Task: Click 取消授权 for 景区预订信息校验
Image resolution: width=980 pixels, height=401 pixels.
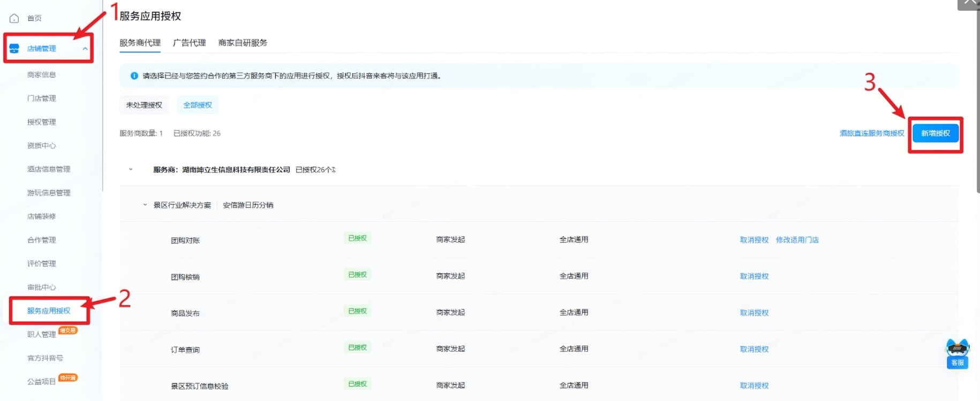Action: (x=754, y=385)
